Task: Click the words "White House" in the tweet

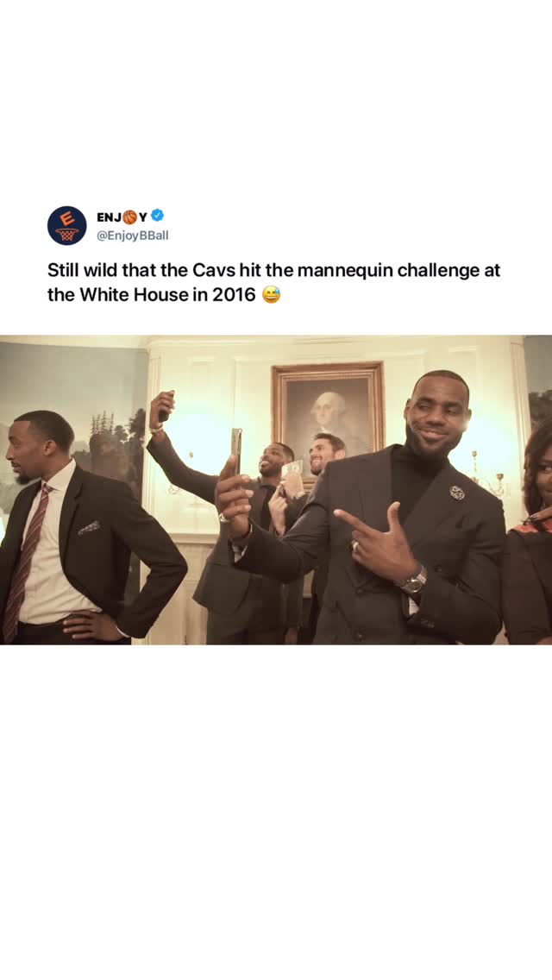Action: (x=133, y=294)
